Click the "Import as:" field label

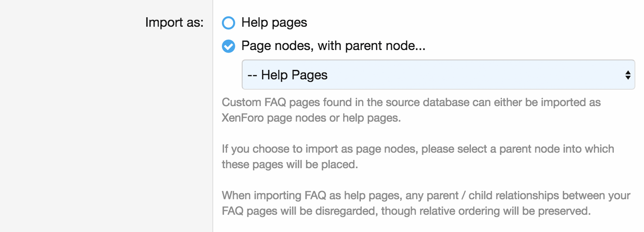point(174,23)
